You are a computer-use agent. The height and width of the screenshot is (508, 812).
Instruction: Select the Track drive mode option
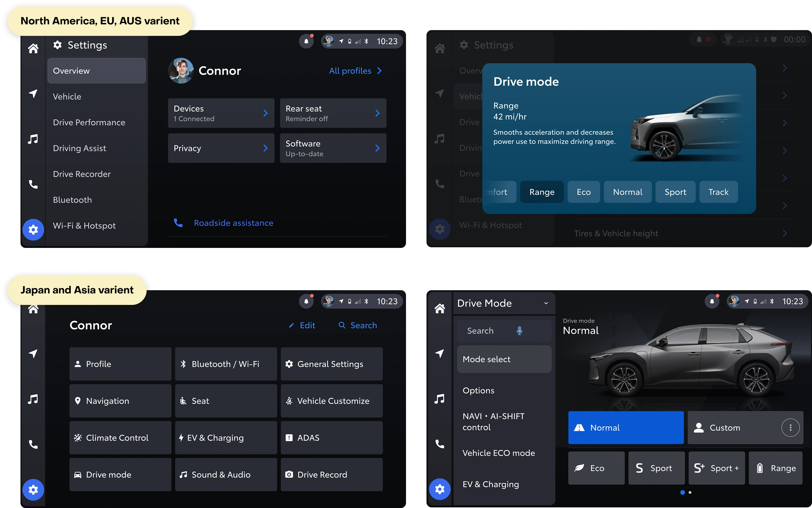point(718,192)
